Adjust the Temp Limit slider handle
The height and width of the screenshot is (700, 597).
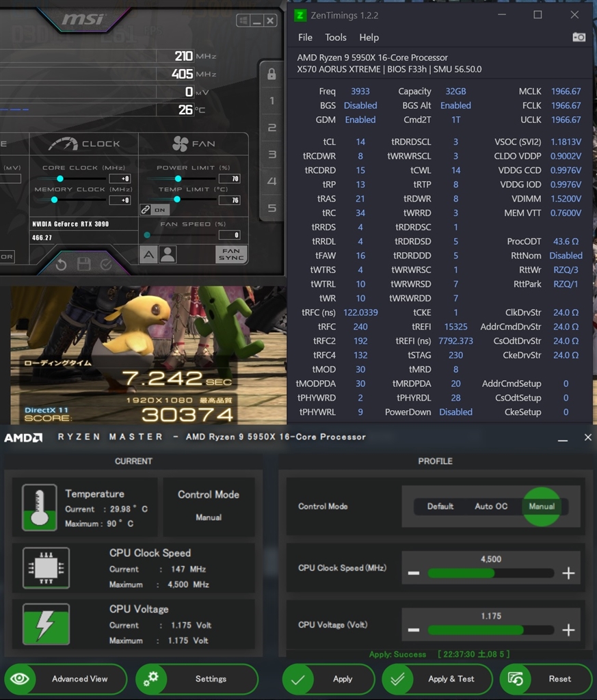[177, 199]
